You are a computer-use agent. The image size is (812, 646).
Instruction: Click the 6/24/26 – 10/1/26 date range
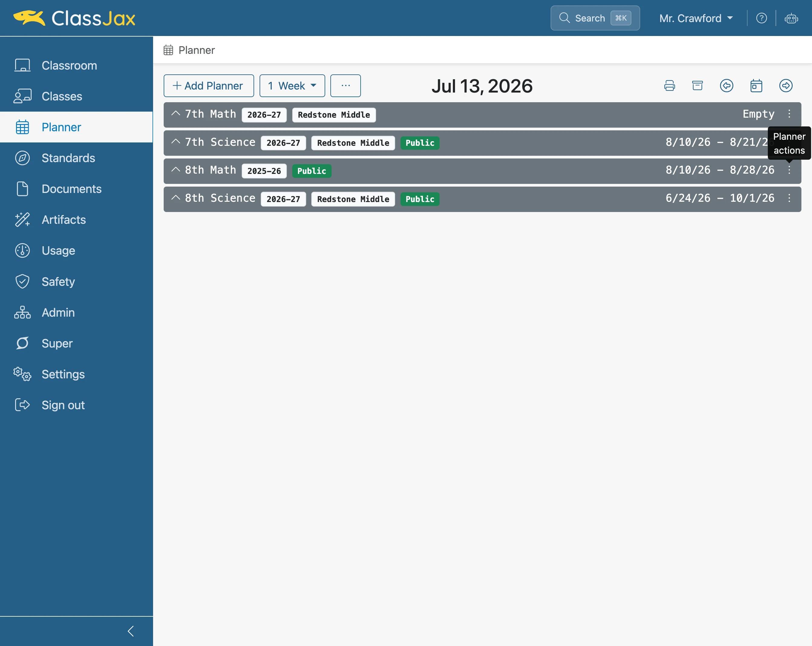[x=720, y=198]
